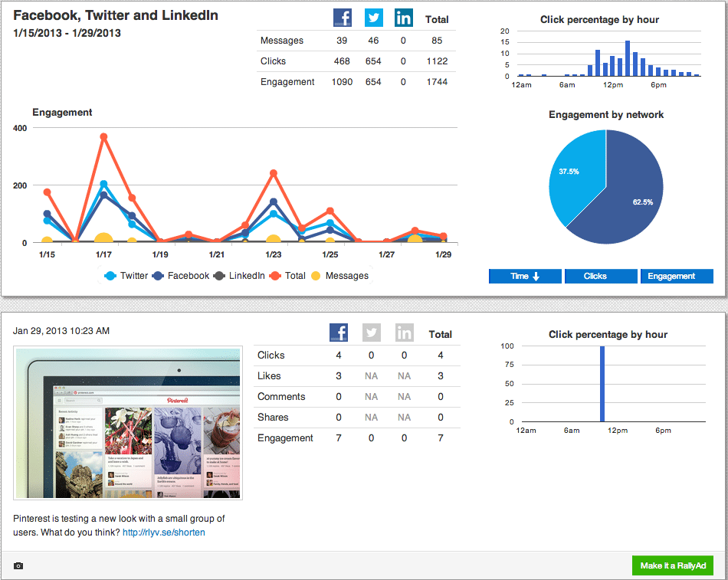This screenshot has width=728, height=580.
Task: Click the Pinterest screenshot thumbnail
Action: point(127,423)
